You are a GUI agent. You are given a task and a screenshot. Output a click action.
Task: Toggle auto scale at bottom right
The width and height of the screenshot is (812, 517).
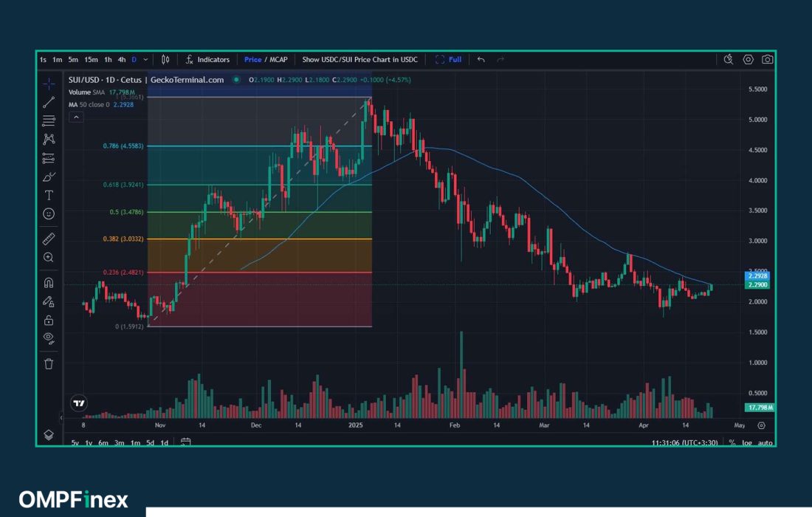[765, 442]
